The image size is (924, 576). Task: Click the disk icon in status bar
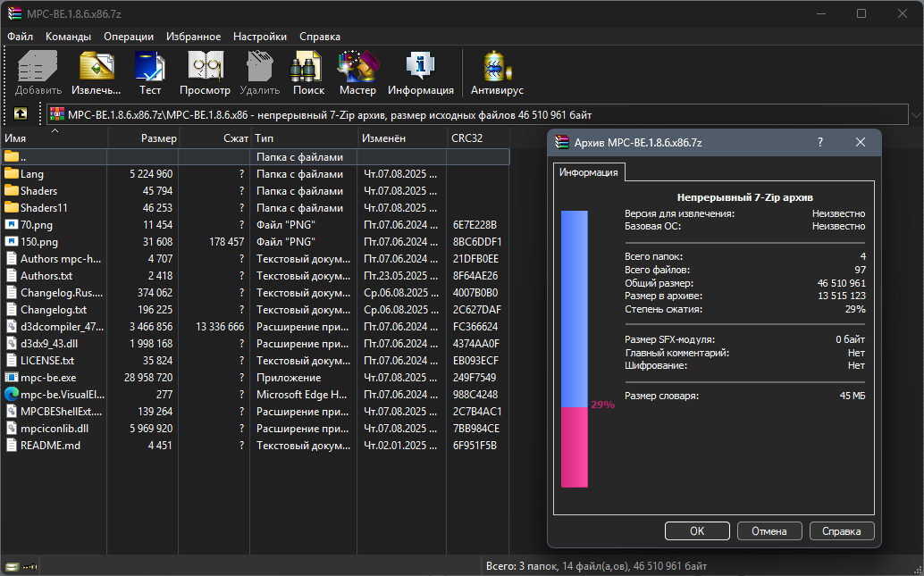point(12,566)
